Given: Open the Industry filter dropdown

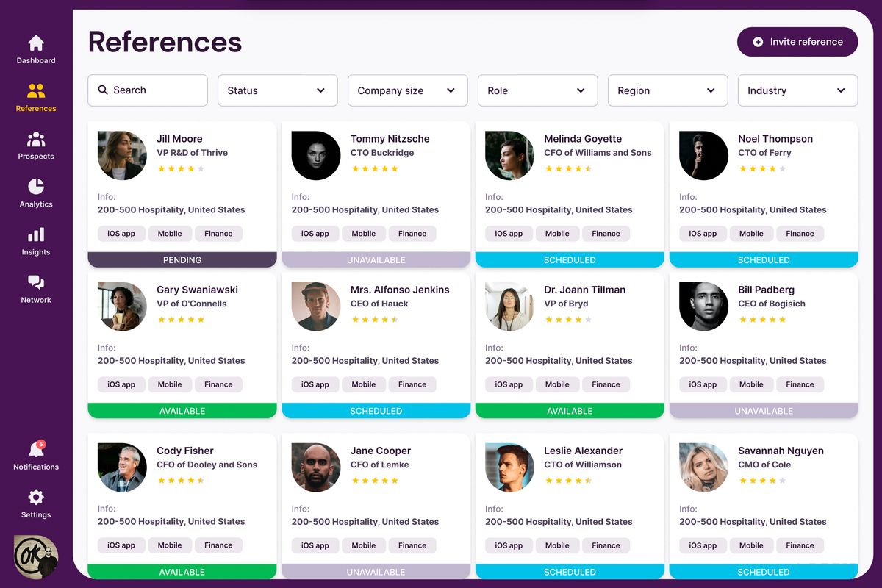Looking at the screenshot, I should [797, 90].
